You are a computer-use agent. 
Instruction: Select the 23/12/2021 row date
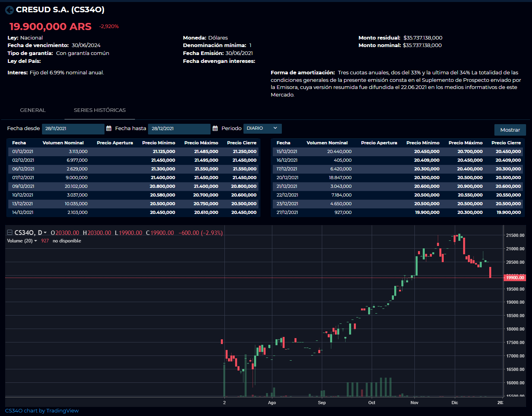(x=287, y=204)
